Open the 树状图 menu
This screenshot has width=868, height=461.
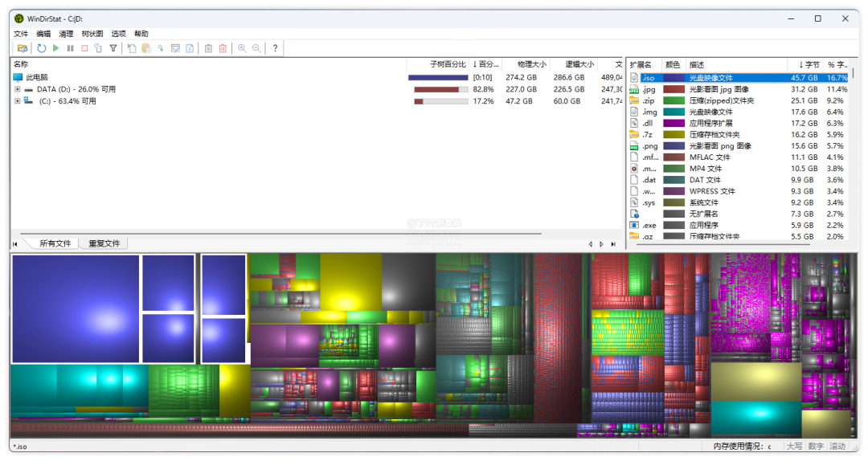(x=92, y=34)
